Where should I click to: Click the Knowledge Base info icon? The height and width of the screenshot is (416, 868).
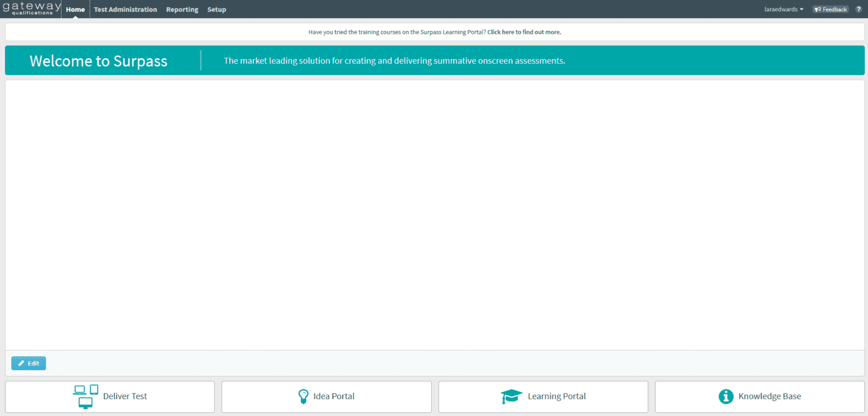[x=726, y=396]
